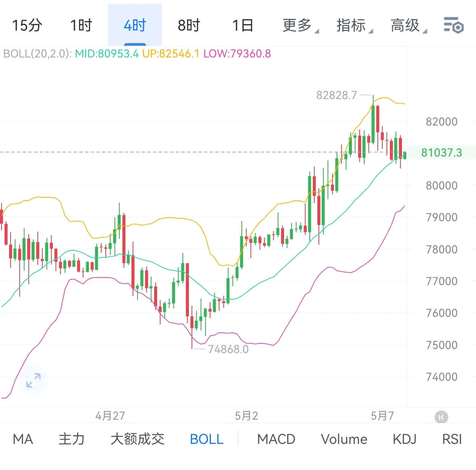The width and height of the screenshot is (476, 470).
Task: Click the 77000 price axis label
Action: coord(442,281)
